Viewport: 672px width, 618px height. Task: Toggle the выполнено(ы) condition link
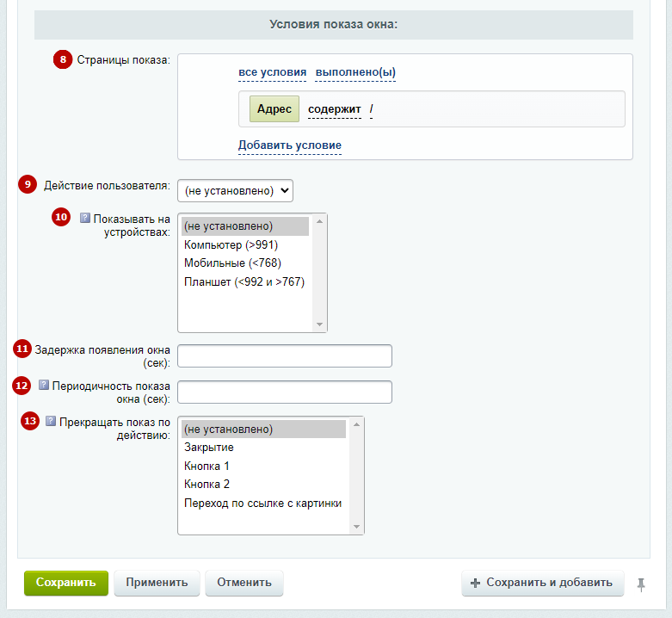(x=355, y=72)
